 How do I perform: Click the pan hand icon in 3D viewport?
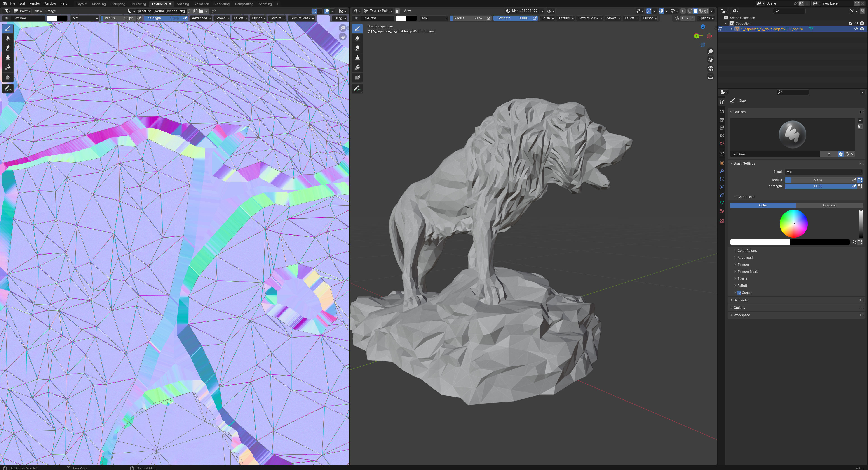[x=710, y=60]
